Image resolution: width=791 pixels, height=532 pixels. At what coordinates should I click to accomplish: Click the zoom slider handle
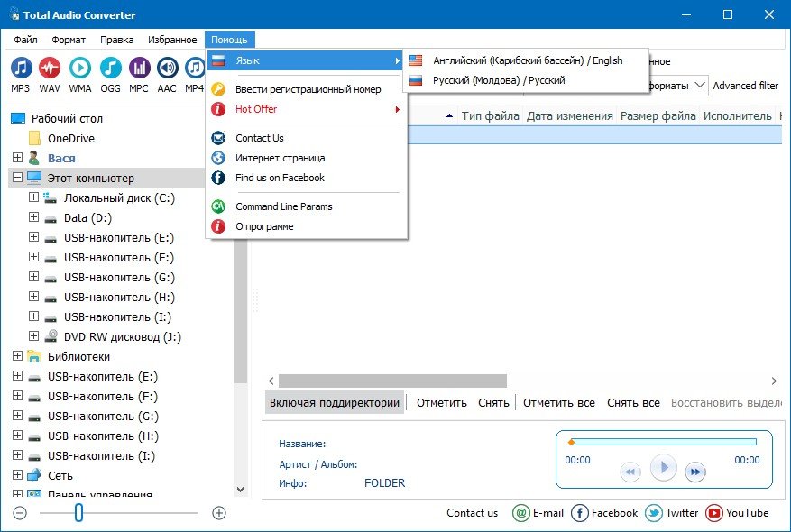click(x=79, y=513)
